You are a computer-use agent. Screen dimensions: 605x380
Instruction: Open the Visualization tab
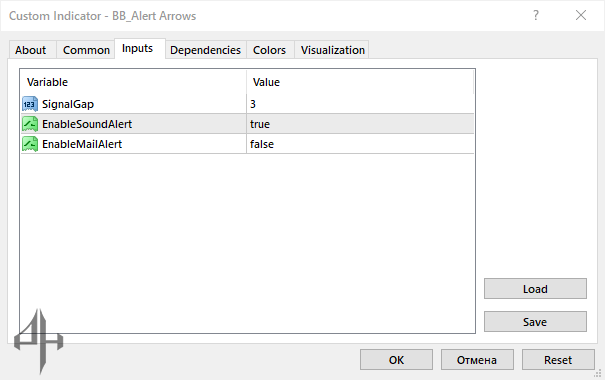point(333,50)
